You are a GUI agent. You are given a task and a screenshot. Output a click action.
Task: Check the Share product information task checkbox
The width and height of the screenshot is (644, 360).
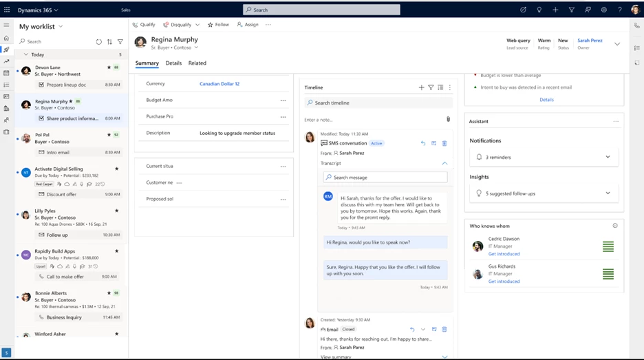tap(41, 118)
